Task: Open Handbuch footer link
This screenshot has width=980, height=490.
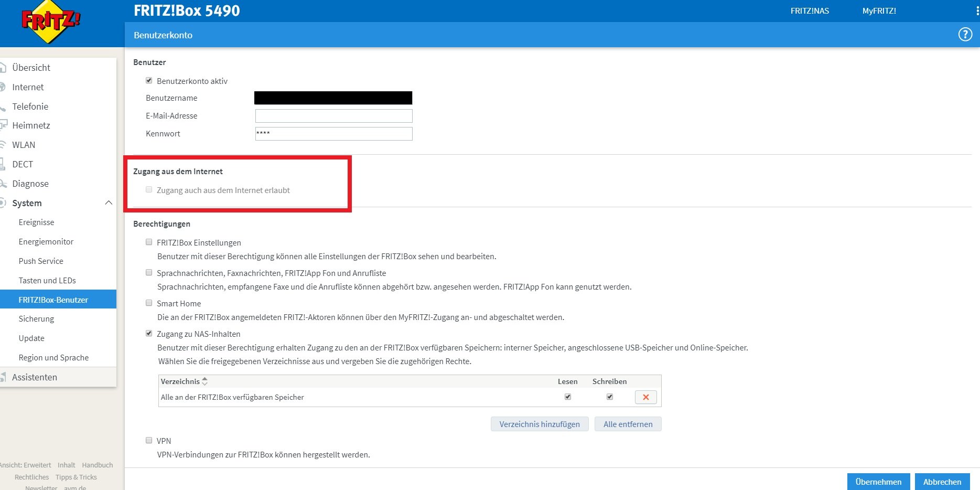Action: pos(98,465)
